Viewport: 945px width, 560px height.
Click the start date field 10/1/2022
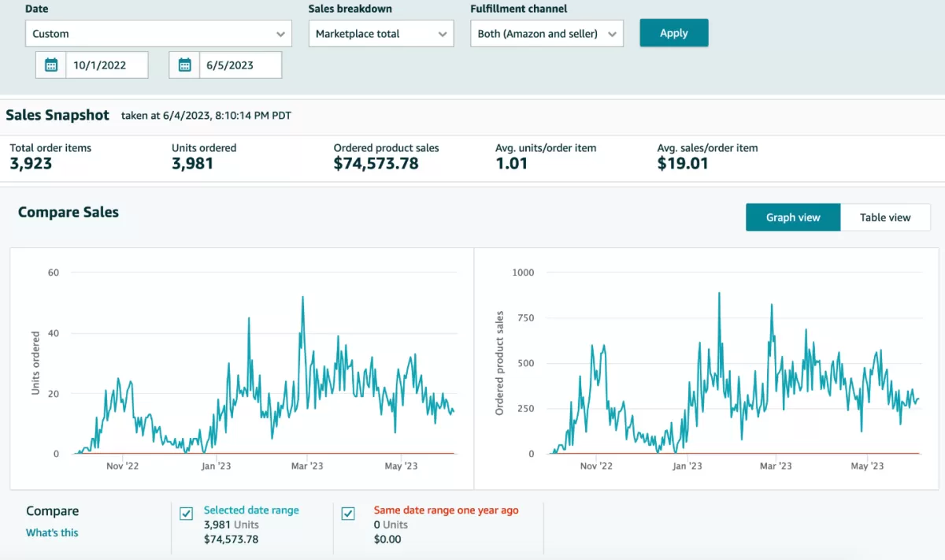(x=106, y=65)
